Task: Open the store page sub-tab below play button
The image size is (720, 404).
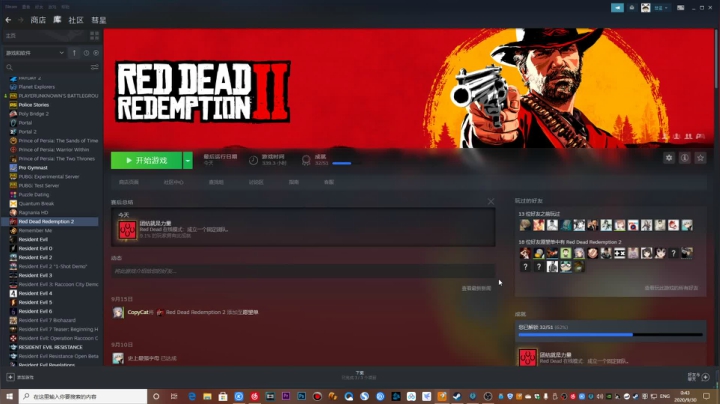Action: (129, 182)
